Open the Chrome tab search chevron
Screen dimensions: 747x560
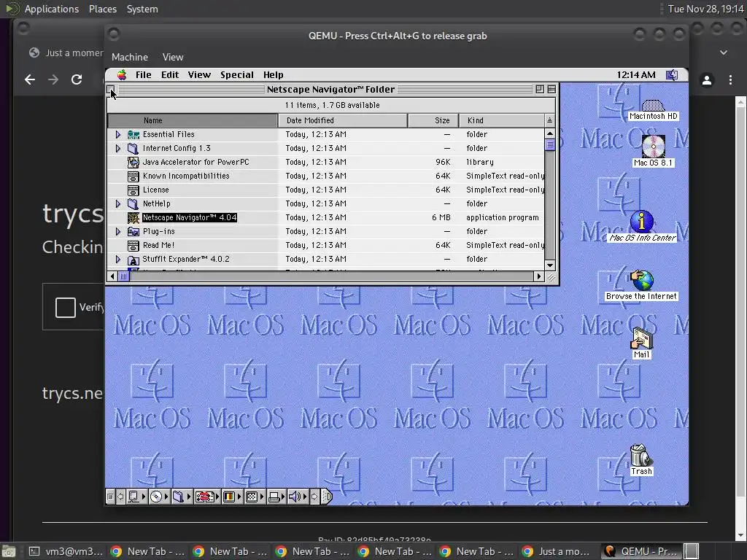click(x=723, y=52)
